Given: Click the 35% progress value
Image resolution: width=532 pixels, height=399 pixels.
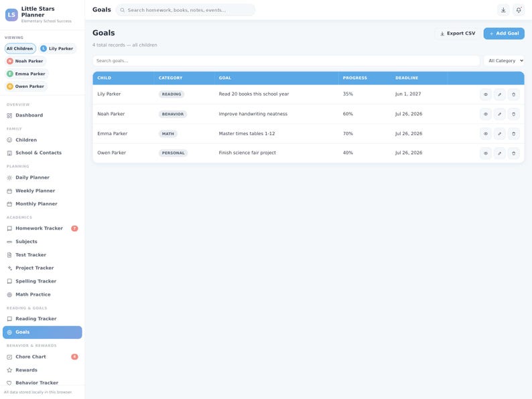Looking at the screenshot, I should [348, 94].
